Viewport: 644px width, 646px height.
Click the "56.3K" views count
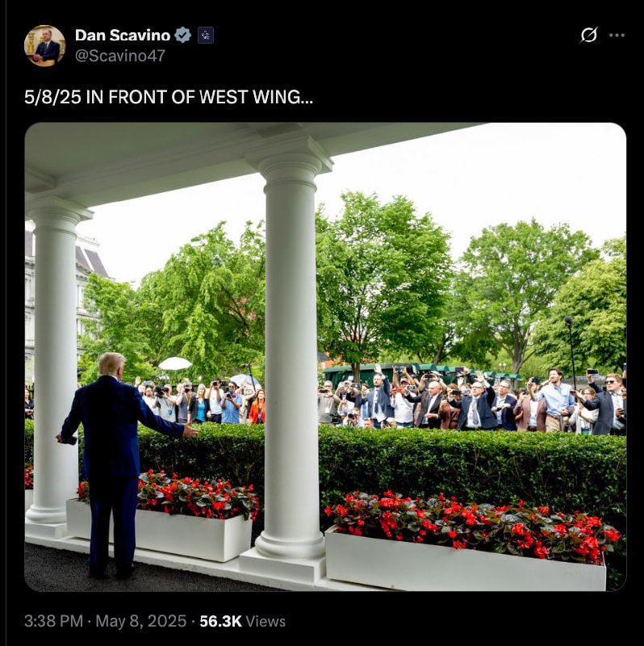pos(220,621)
